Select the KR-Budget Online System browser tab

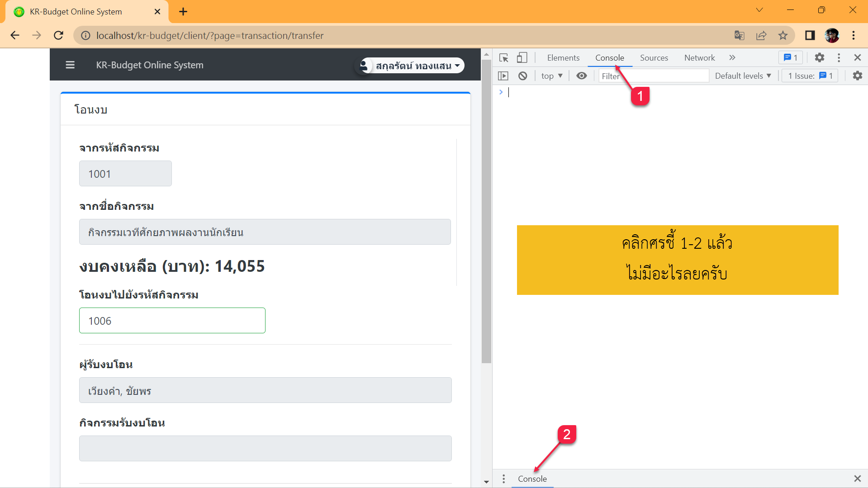(87, 12)
